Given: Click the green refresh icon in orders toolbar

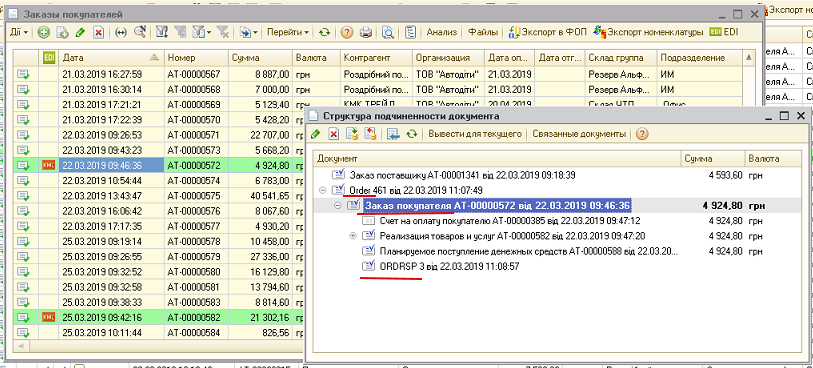Looking at the screenshot, I should 325,32.
